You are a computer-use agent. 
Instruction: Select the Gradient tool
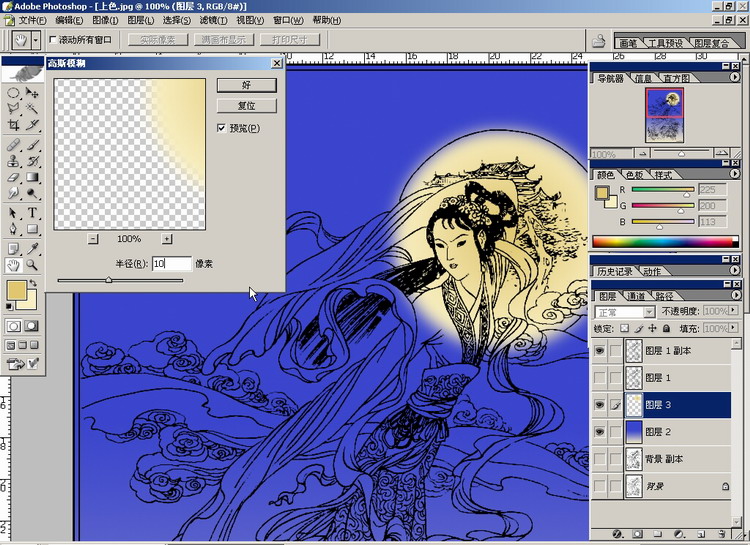pyautogui.click(x=32, y=177)
